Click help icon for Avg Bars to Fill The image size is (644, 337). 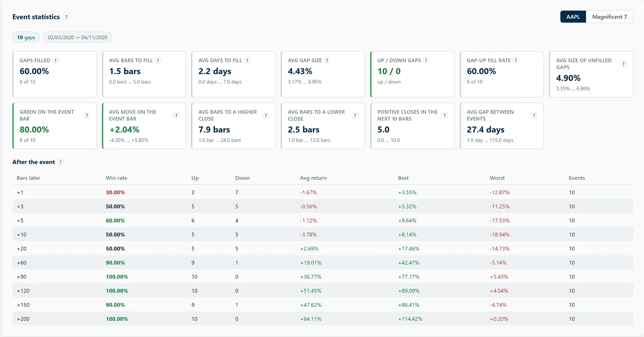tap(158, 60)
